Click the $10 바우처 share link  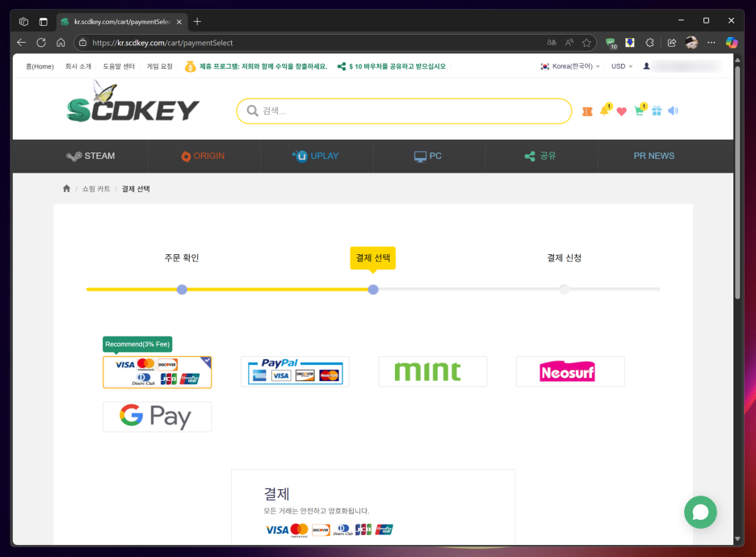coord(392,66)
